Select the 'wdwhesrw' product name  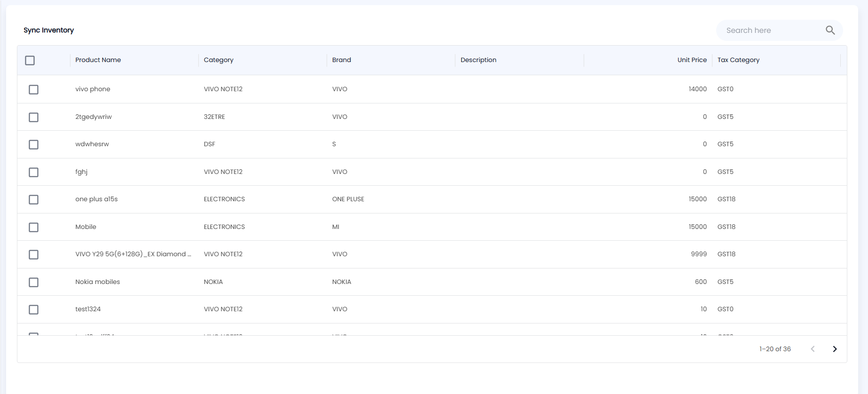[x=92, y=144]
